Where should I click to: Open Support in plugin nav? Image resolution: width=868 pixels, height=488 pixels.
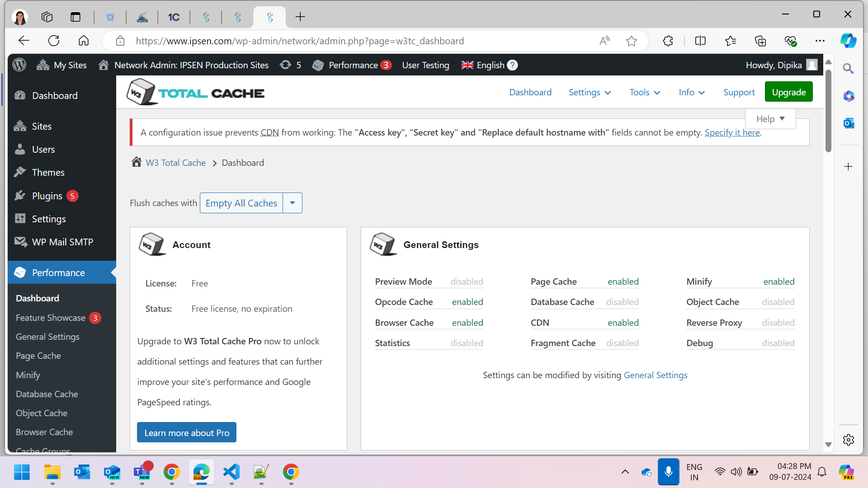(739, 92)
